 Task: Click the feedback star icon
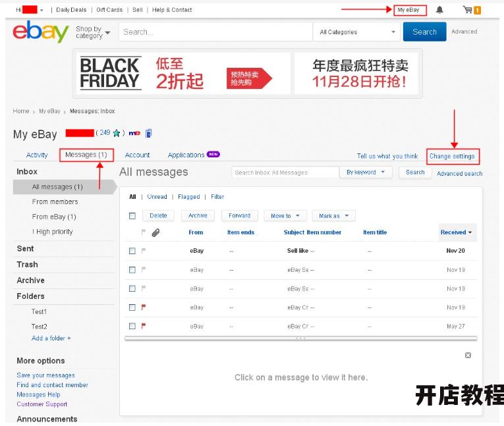[117, 133]
